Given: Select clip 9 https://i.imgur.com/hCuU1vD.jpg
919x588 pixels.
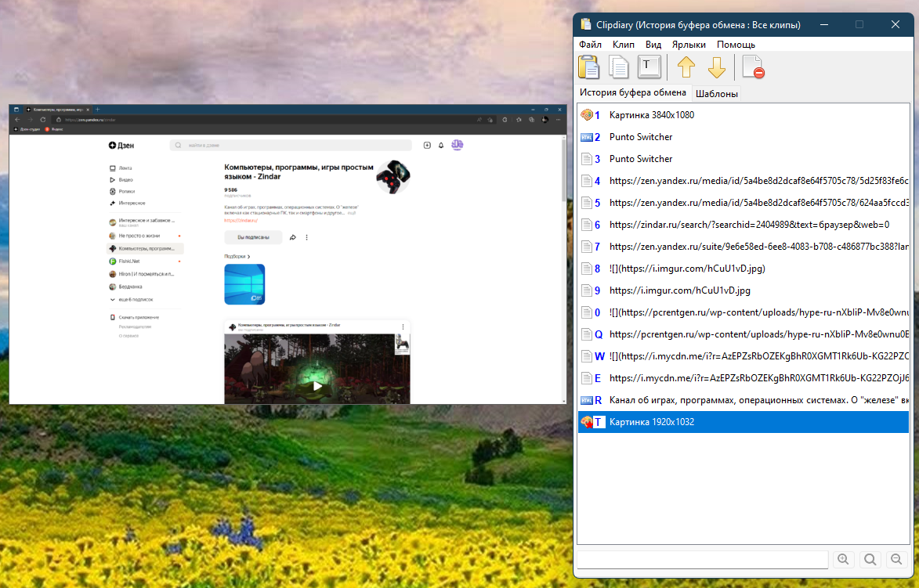Looking at the screenshot, I should [x=744, y=290].
